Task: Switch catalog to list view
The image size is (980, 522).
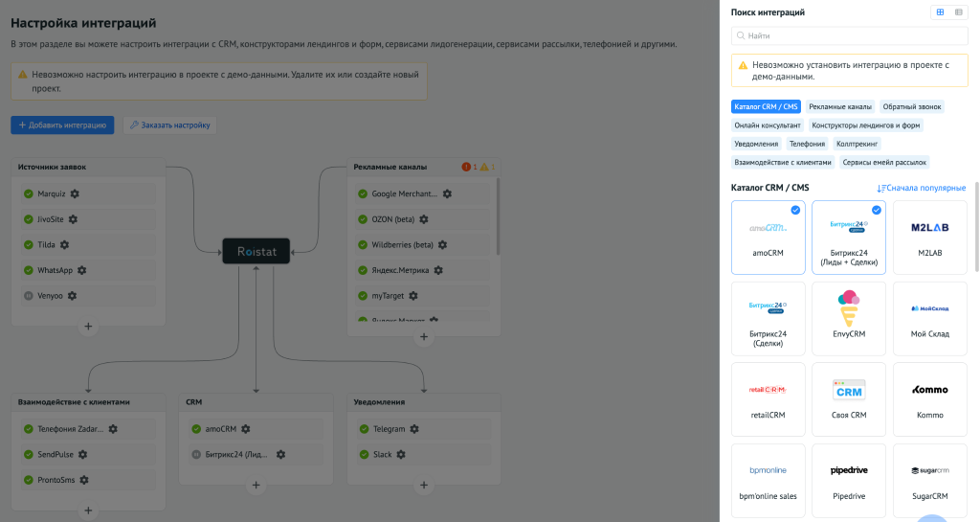Action: coord(959,12)
